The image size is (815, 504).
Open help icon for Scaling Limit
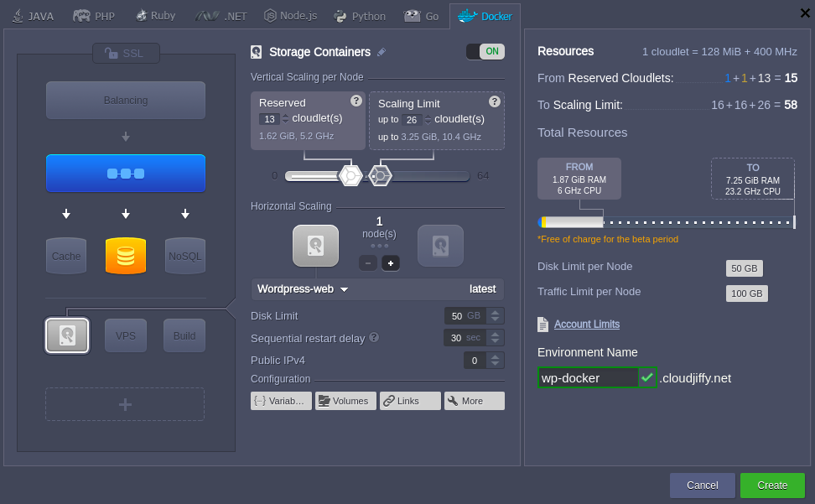point(495,101)
